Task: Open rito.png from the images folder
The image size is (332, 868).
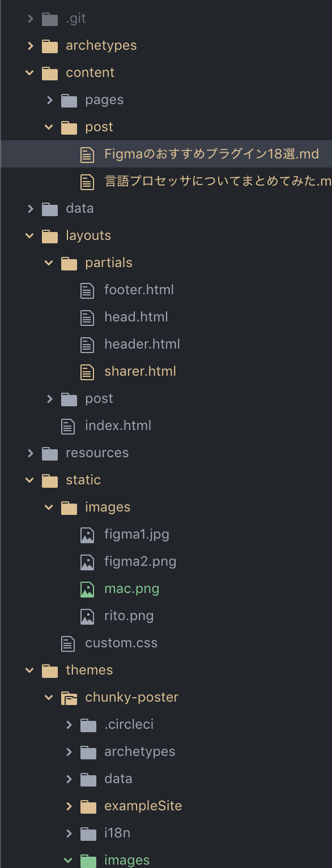Action: [129, 616]
